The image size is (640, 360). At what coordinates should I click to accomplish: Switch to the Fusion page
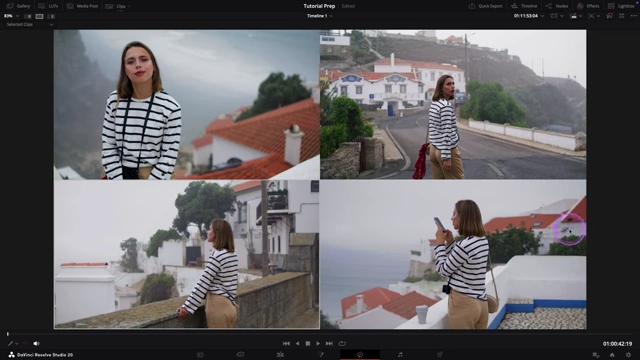320,355
